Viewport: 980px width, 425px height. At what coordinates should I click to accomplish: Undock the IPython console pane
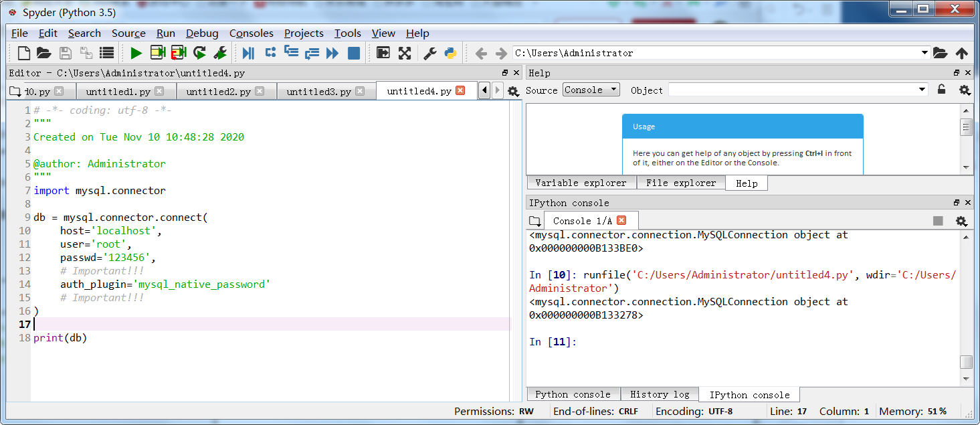pos(957,203)
